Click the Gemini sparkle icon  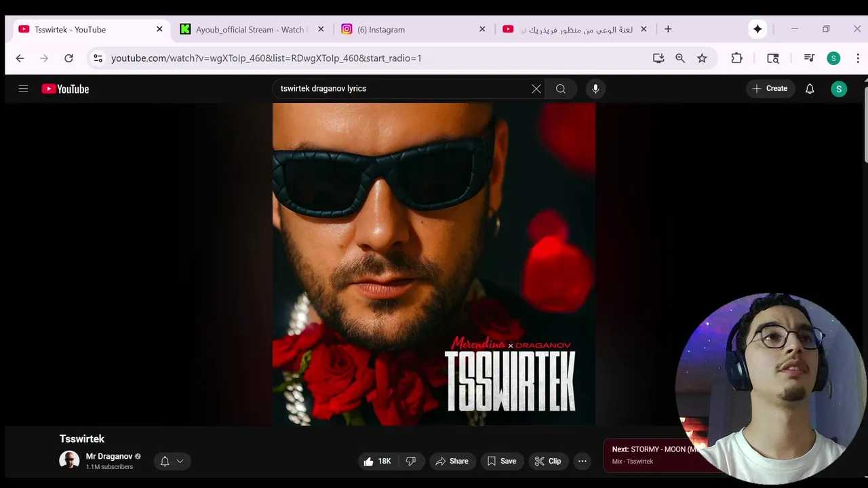[x=757, y=29]
